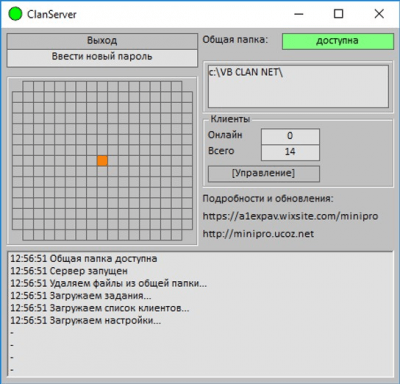This screenshot has height=384, width=400.
Task: Click the green ClanServer status icon in title bar
Action: coord(15,14)
